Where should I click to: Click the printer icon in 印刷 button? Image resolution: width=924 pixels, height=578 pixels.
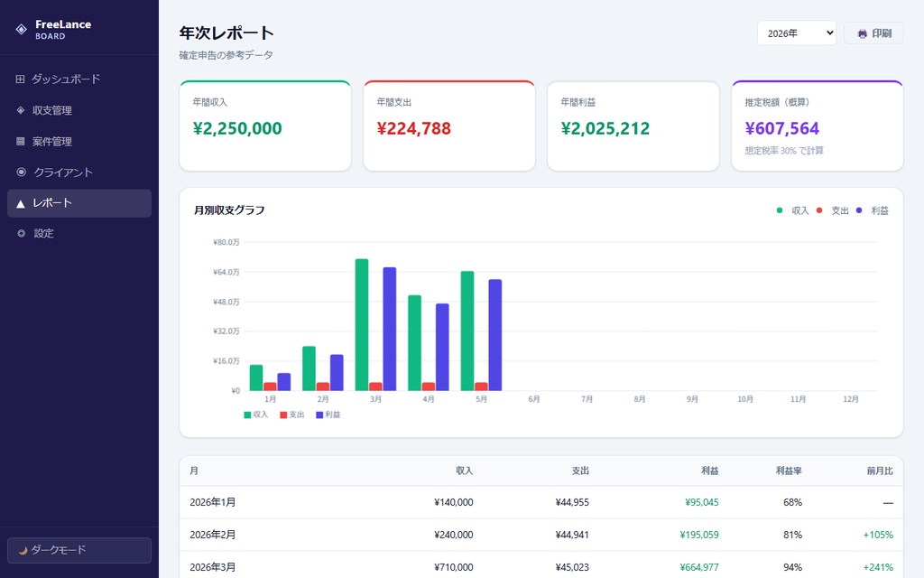862,33
